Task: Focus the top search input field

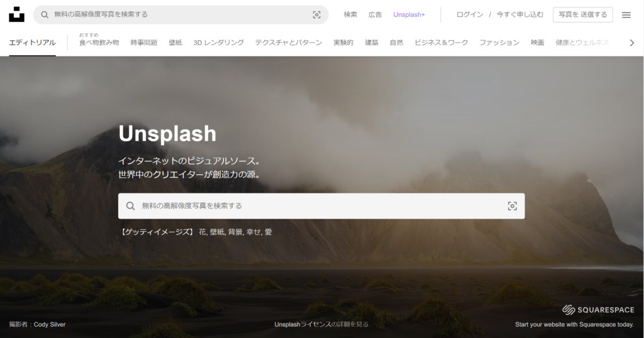Action: [180, 15]
